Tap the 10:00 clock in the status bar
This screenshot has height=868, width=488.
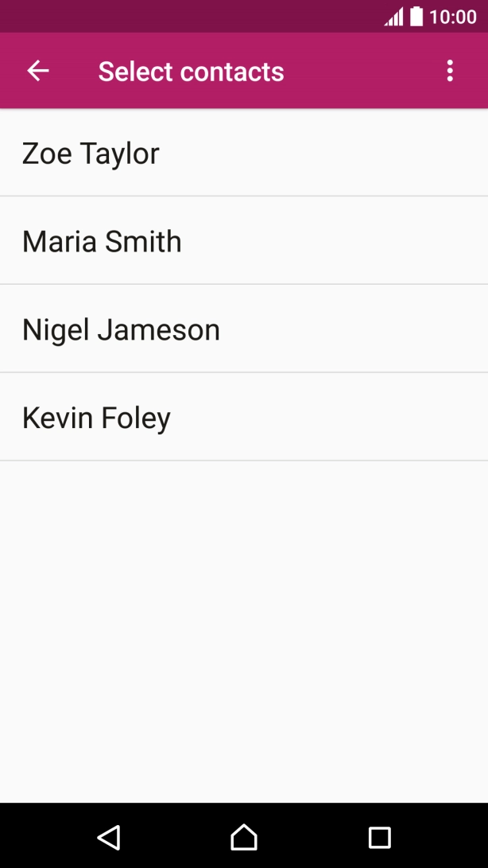coord(452,17)
